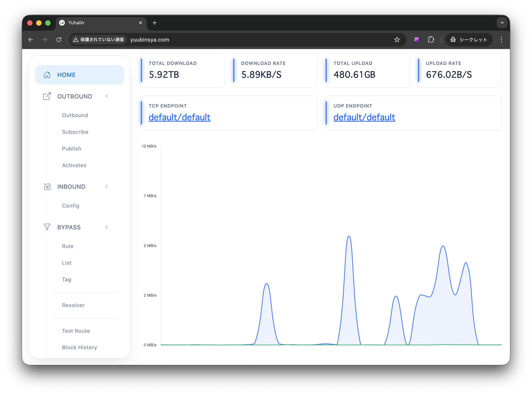Viewport: 532px width, 394px height.
Task: Click the 0 MB/s axis label
Action: click(150, 345)
